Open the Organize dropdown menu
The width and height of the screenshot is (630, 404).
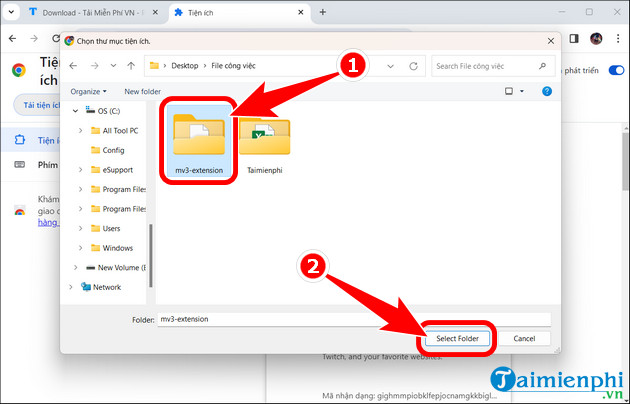[88, 90]
